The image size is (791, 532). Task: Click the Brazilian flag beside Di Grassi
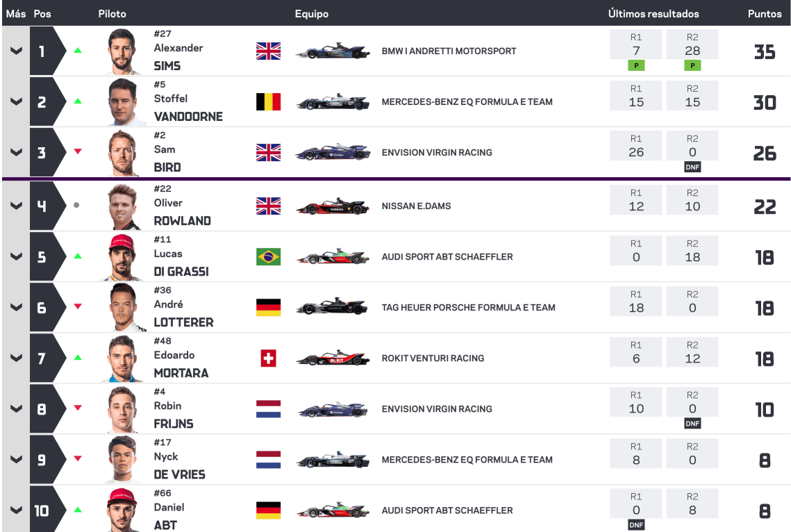click(268, 257)
